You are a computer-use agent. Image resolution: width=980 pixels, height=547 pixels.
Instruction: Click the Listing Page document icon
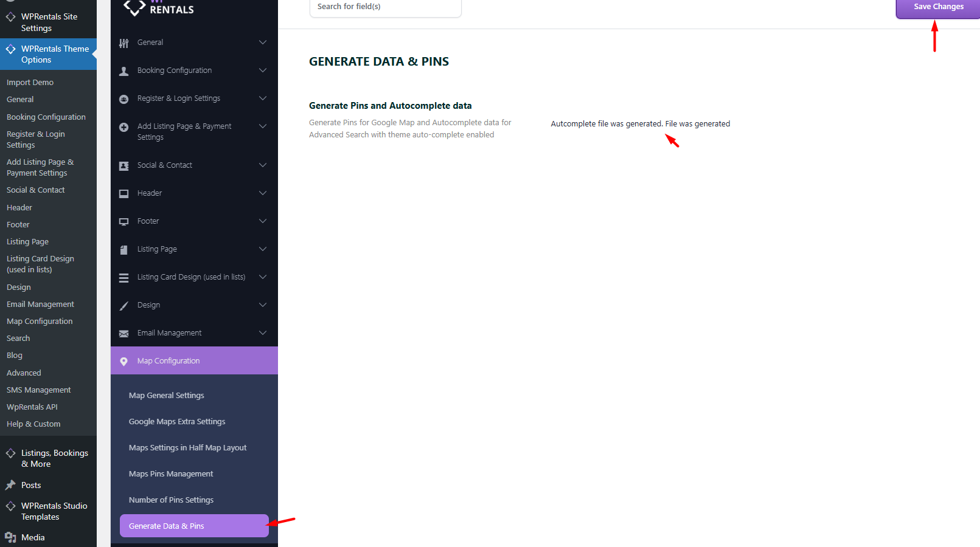coord(123,250)
